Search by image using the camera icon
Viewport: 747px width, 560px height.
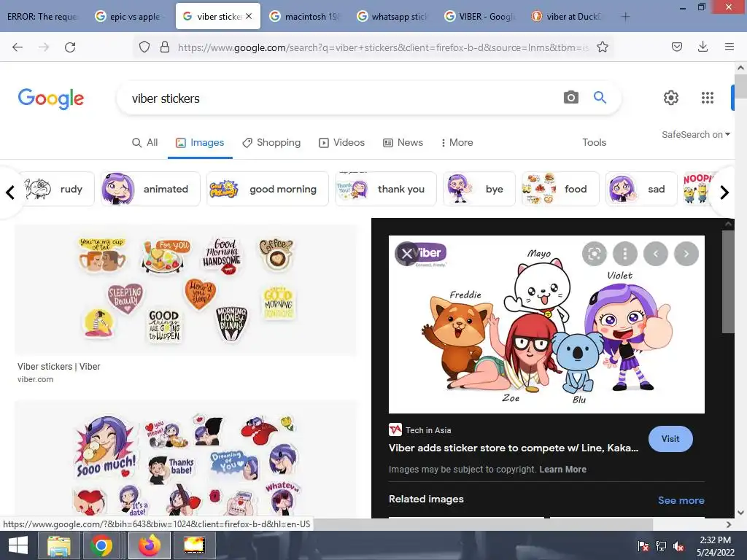coord(570,98)
